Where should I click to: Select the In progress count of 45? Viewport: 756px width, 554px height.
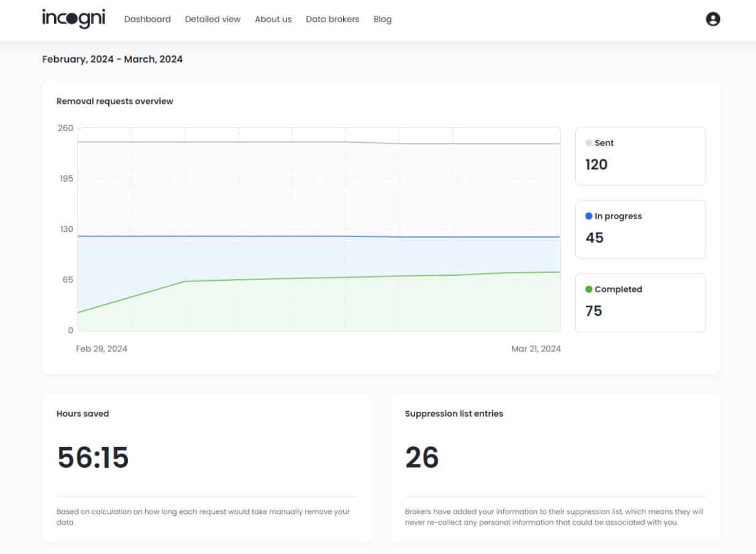(x=594, y=238)
